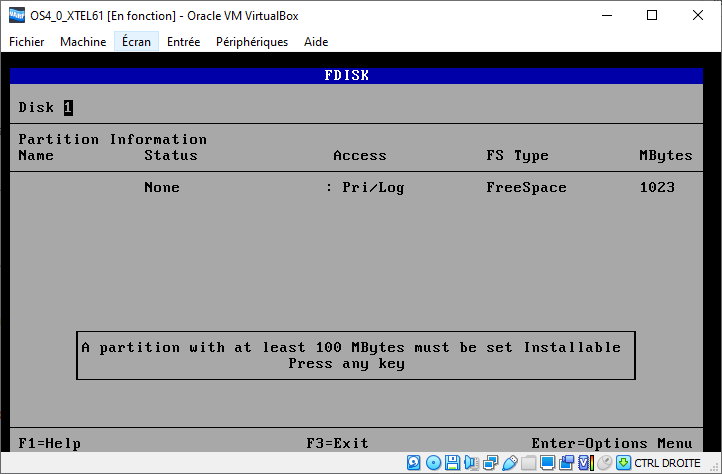Click the optical disc drive icon
This screenshot has height=474, width=722.
pyautogui.click(x=433, y=463)
